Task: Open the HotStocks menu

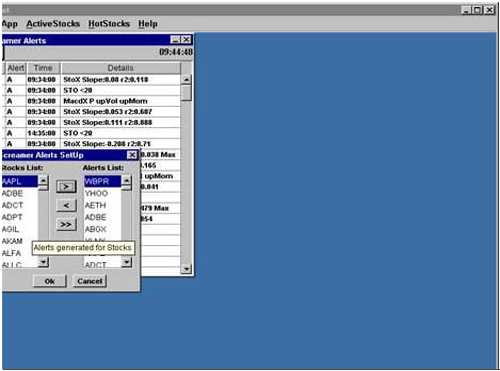Action: coord(109,24)
